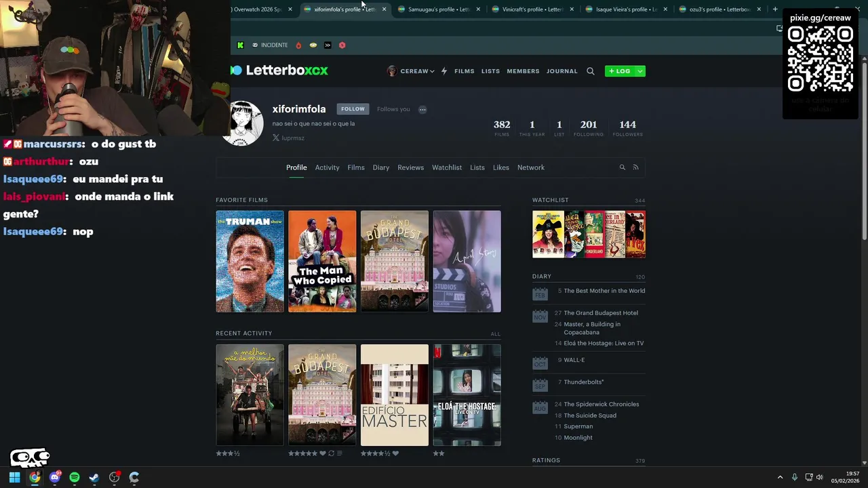Open The Truman Show favorite poster

point(250,262)
